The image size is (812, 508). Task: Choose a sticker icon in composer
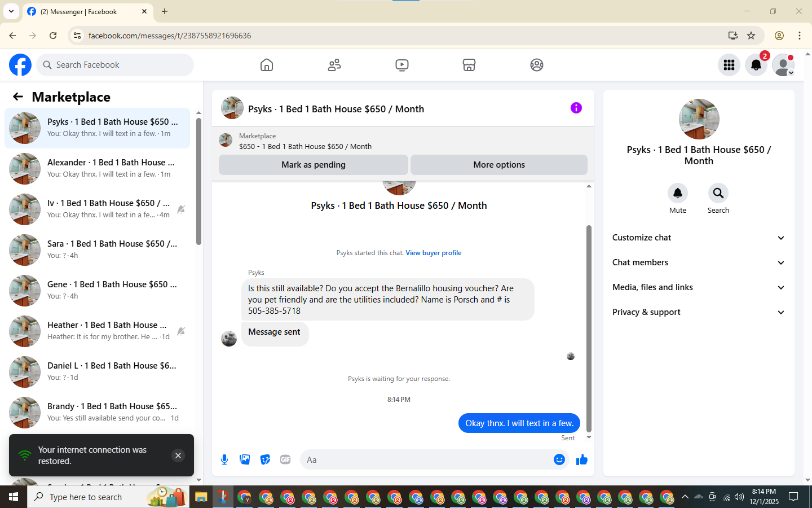point(265,459)
